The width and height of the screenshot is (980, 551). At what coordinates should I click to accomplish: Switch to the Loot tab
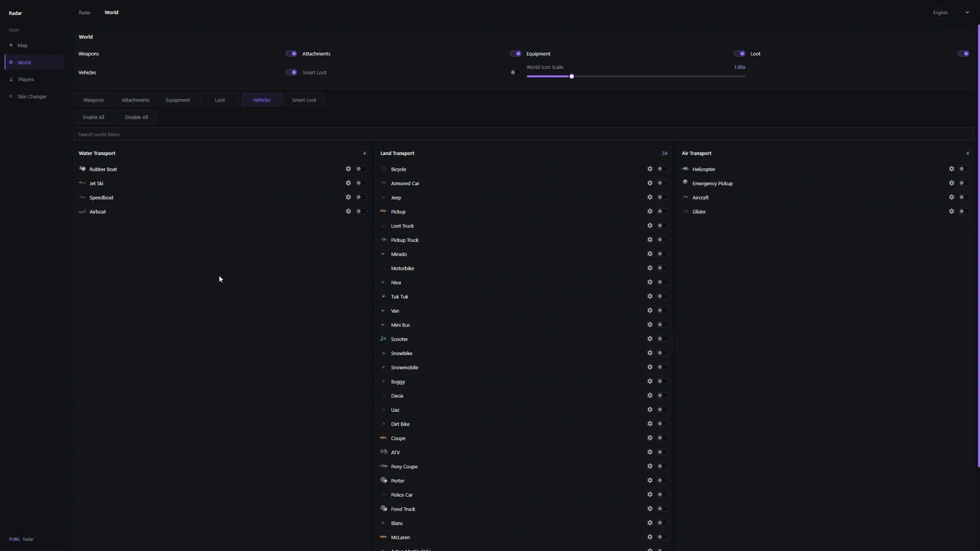[x=220, y=100]
